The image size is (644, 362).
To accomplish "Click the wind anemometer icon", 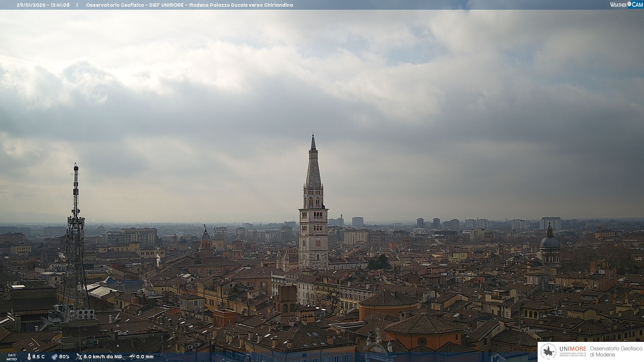I will 79,357.
